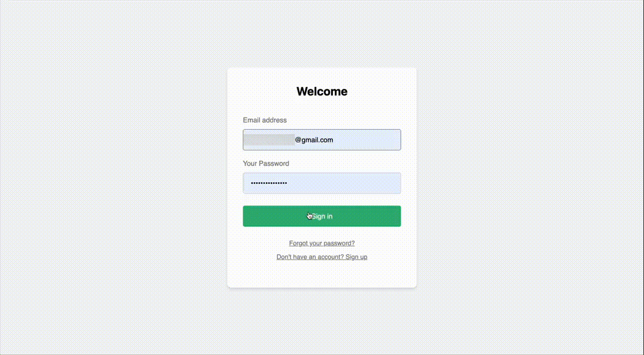Viewport: 644px width, 355px height.
Task: Click the Email address label
Action: click(264, 120)
